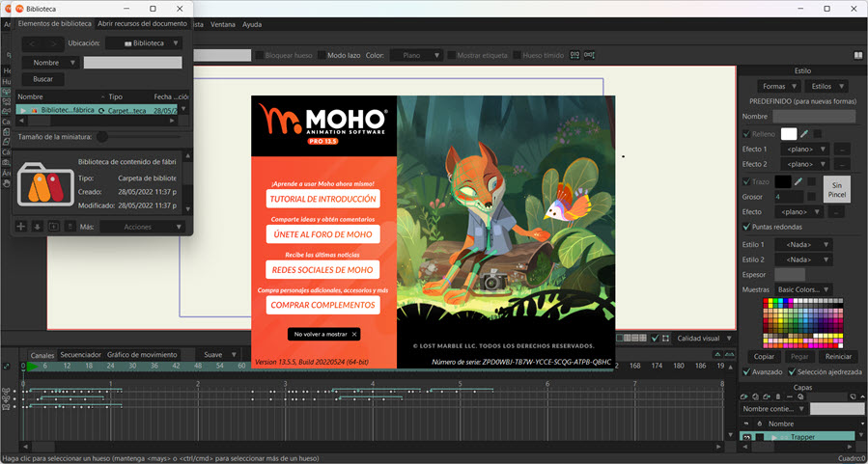This screenshot has height=464, width=868.
Task: Click the single-view layout icon below canvas
Action: [620, 338]
